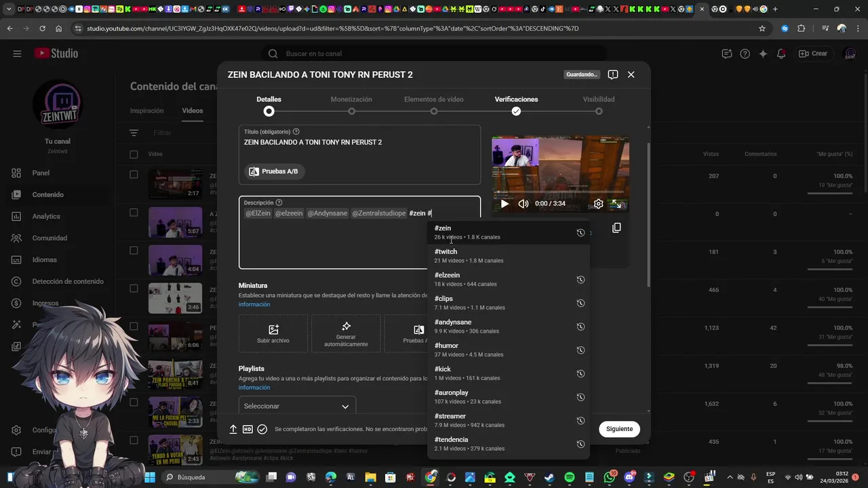Click the Analytics chart icon
This screenshot has width=868, height=488.
click(x=17, y=216)
